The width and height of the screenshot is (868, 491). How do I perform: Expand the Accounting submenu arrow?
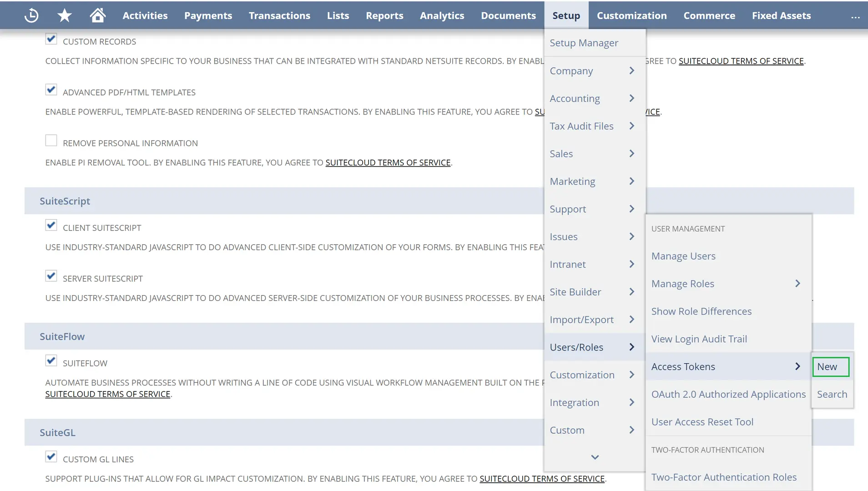coord(632,98)
